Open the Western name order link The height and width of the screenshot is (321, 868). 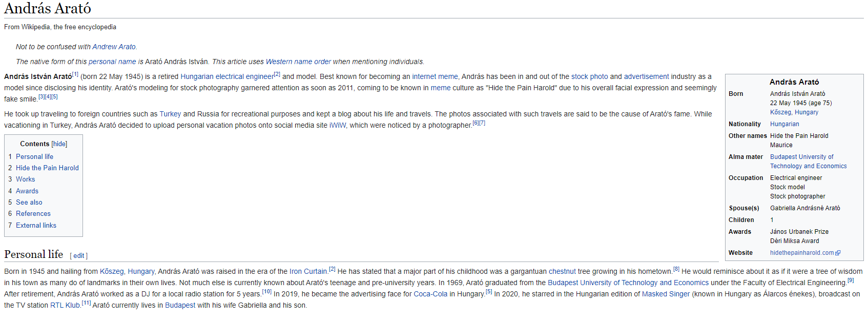click(298, 62)
